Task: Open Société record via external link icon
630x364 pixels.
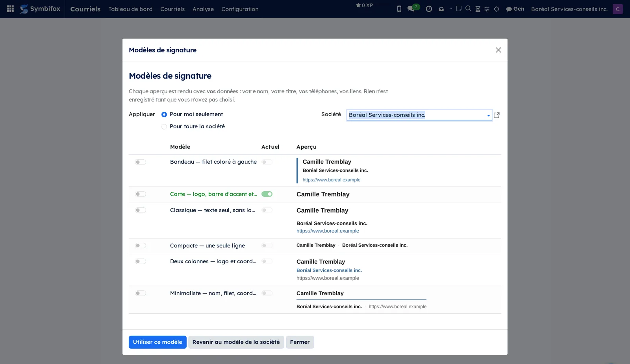Action: (497, 115)
